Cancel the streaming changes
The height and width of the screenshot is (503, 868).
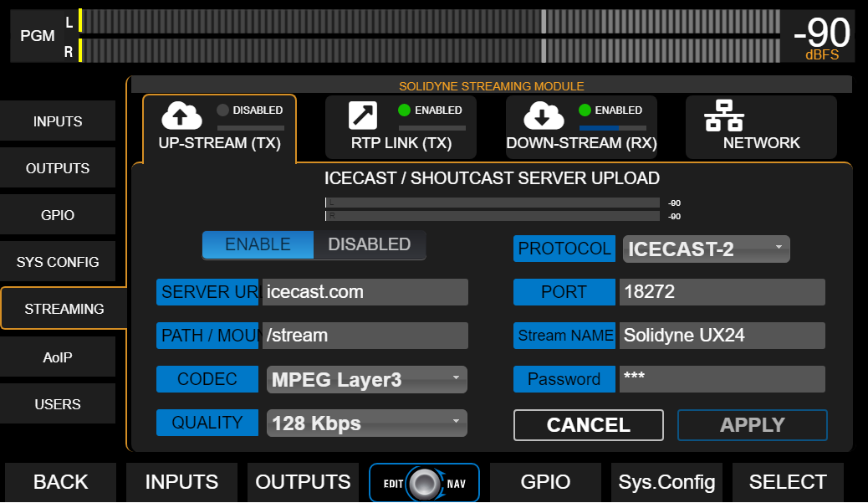click(x=588, y=425)
